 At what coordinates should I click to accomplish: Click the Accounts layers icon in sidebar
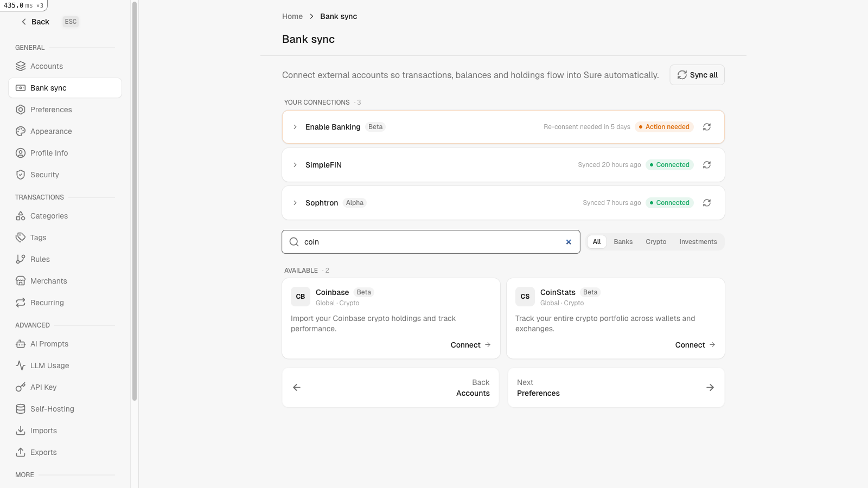(21, 66)
